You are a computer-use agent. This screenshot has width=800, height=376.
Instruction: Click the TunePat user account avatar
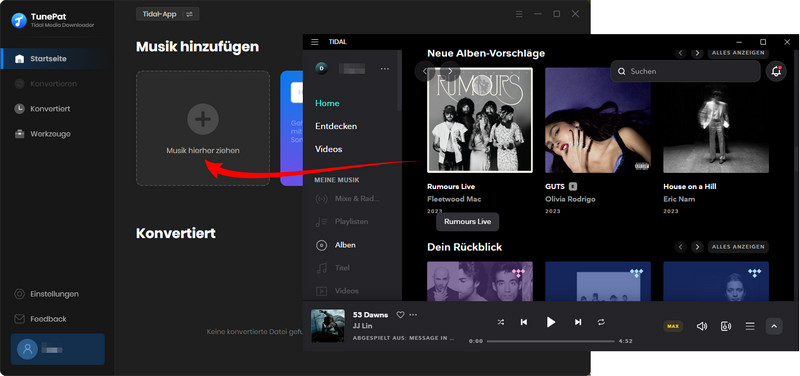click(x=28, y=349)
